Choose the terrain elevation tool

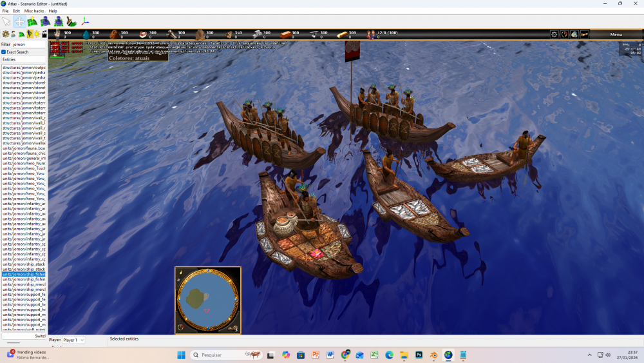[x=32, y=22]
